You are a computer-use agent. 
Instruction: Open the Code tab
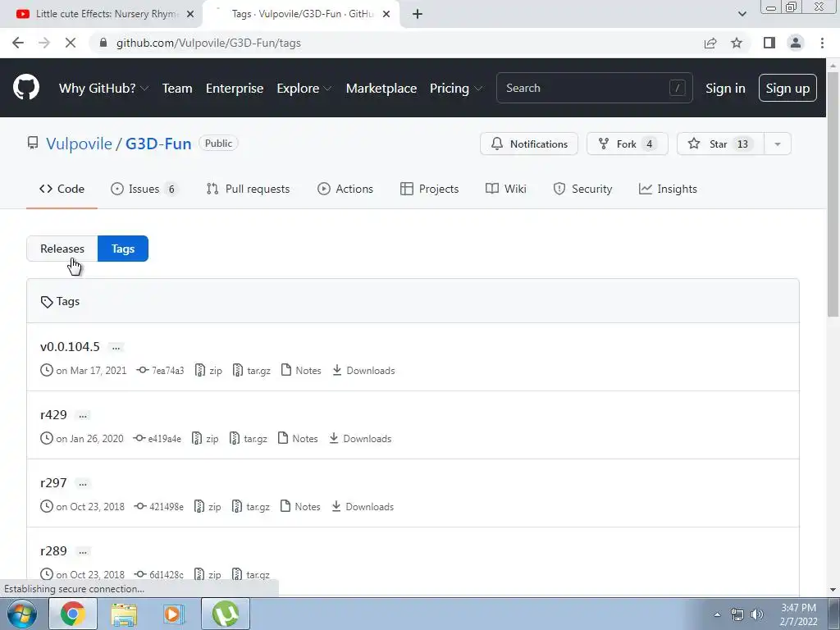point(62,189)
